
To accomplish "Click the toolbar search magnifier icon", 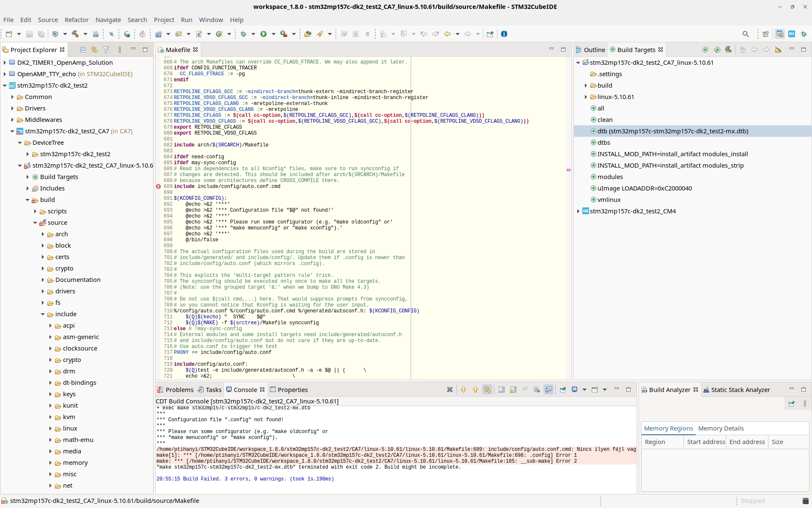I will 746,34.
